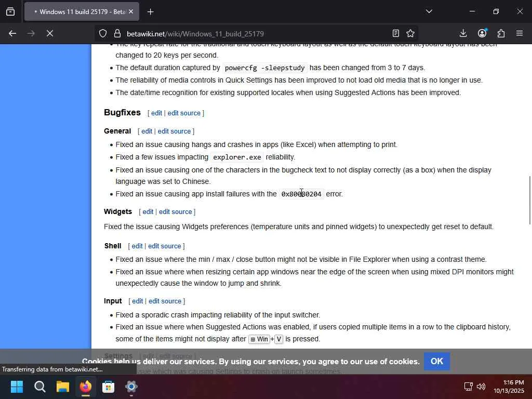Open the clock showing 1:16 PM
Screen dimensions: 532x399
[x=509, y=387]
